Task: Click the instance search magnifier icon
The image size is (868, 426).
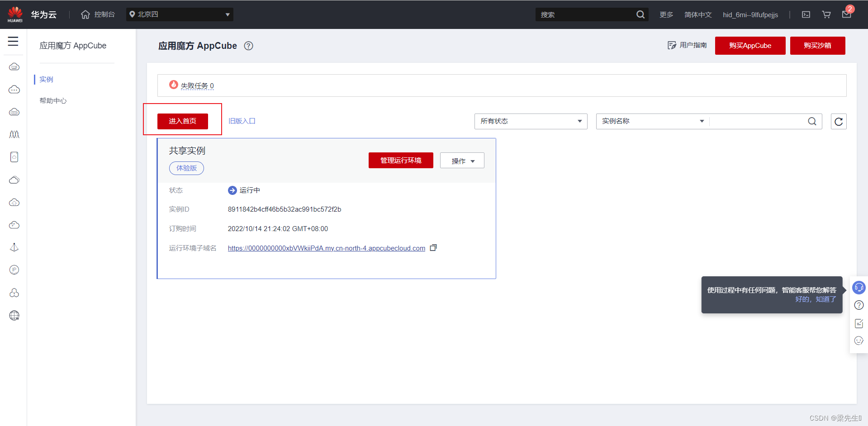Action: pos(812,121)
